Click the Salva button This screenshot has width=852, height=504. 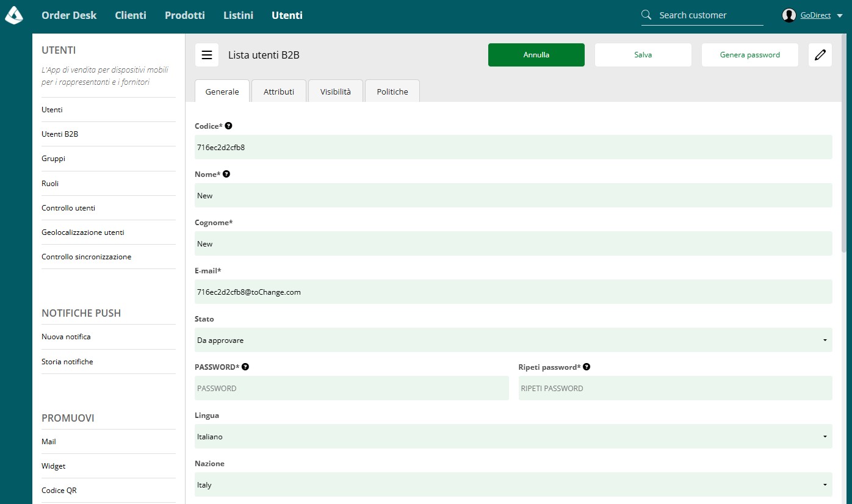[643, 55]
